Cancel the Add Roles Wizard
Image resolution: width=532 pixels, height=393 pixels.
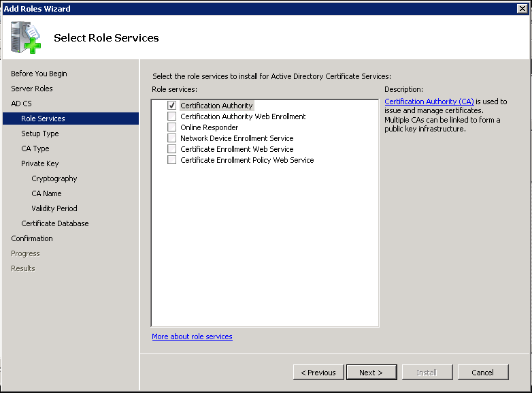(482, 373)
